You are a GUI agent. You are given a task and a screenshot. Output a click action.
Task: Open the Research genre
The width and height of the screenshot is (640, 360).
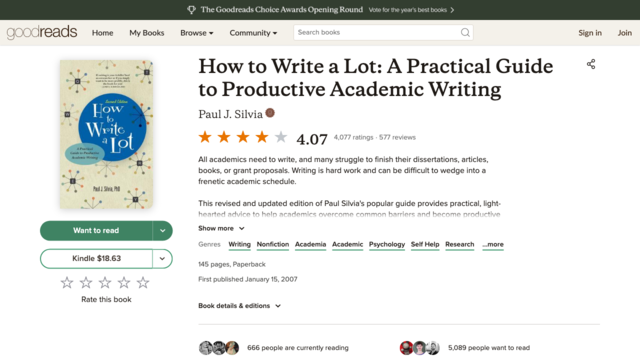pyautogui.click(x=460, y=244)
